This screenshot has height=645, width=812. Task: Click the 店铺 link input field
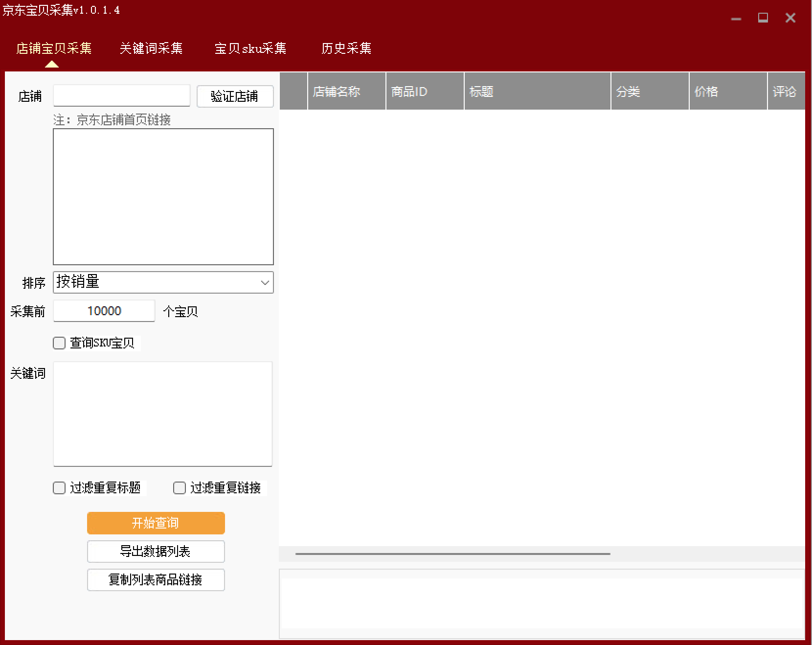tap(122, 95)
